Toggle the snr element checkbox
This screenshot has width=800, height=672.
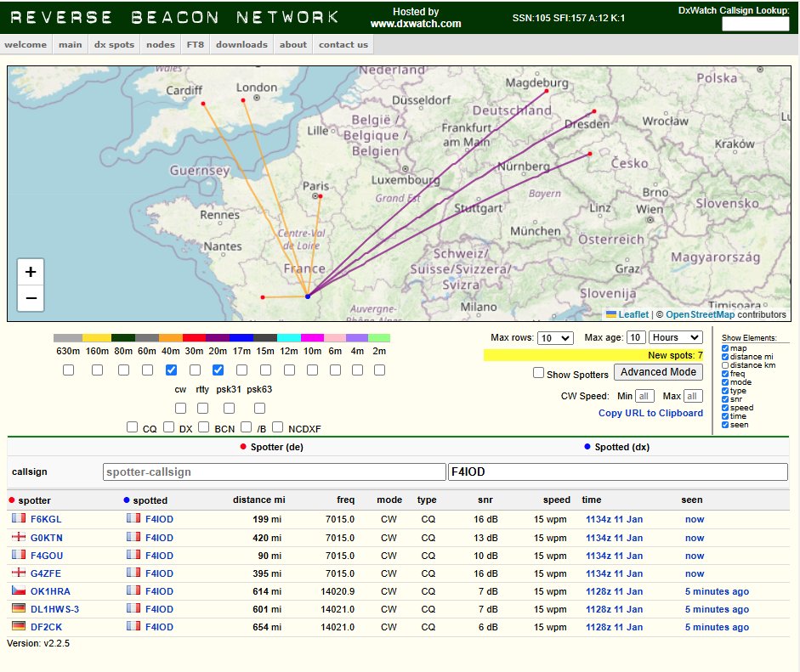click(725, 399)
